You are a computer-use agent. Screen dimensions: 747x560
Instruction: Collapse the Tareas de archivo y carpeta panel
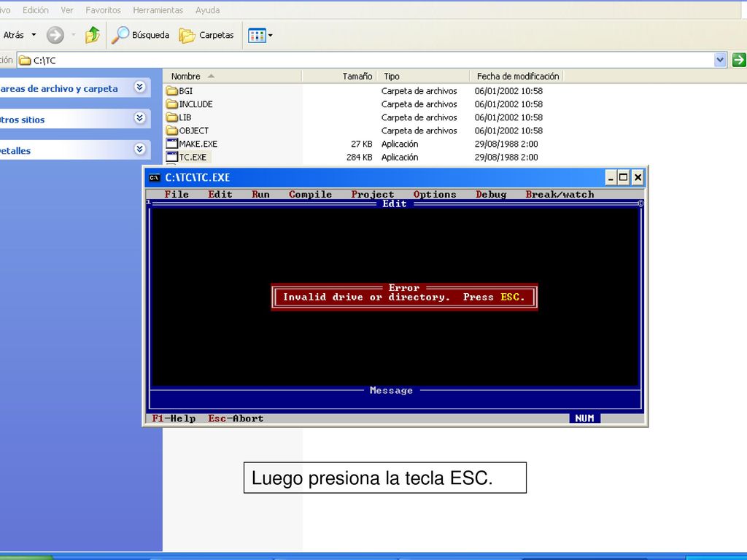(139, 87)
